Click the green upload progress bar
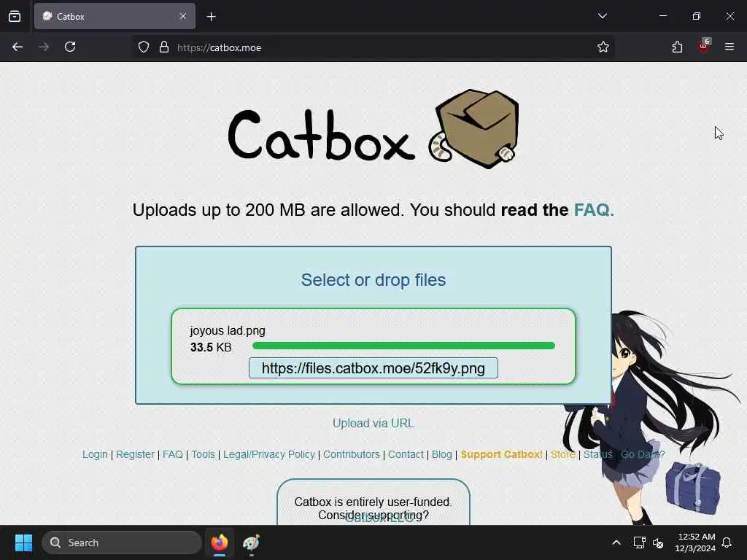 [403, 346]
